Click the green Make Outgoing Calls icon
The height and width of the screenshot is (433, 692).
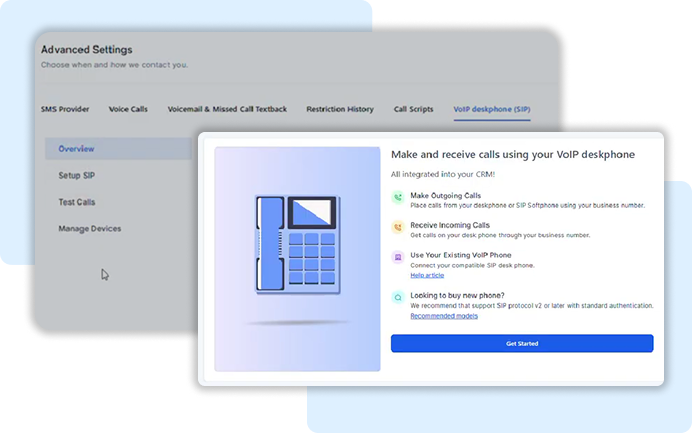398,198
